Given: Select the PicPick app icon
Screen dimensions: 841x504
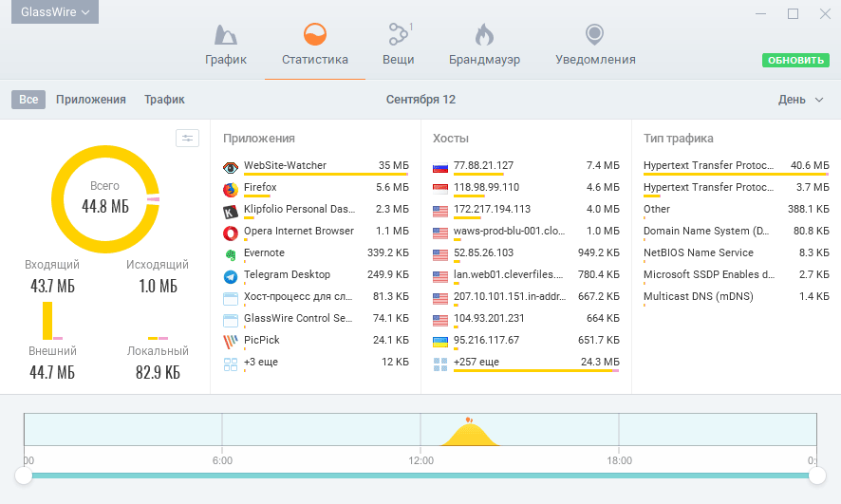Looking at the screenshot, I should point(231,342).
